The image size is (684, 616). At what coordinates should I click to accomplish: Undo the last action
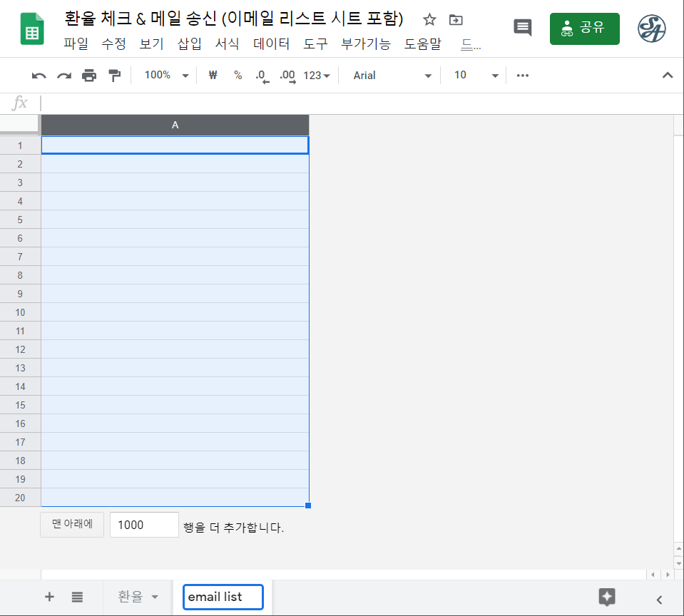pyautogui.click(x=38, y=75)
